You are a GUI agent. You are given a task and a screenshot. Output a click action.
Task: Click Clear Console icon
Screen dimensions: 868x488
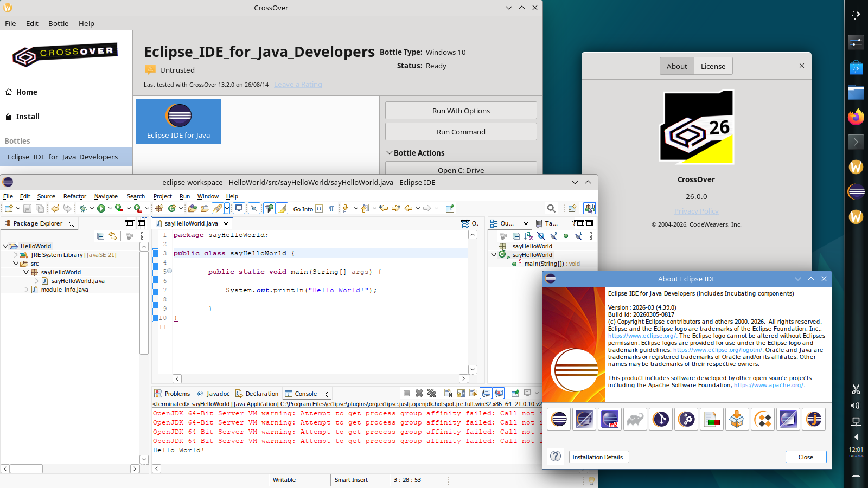click(448, 393)
